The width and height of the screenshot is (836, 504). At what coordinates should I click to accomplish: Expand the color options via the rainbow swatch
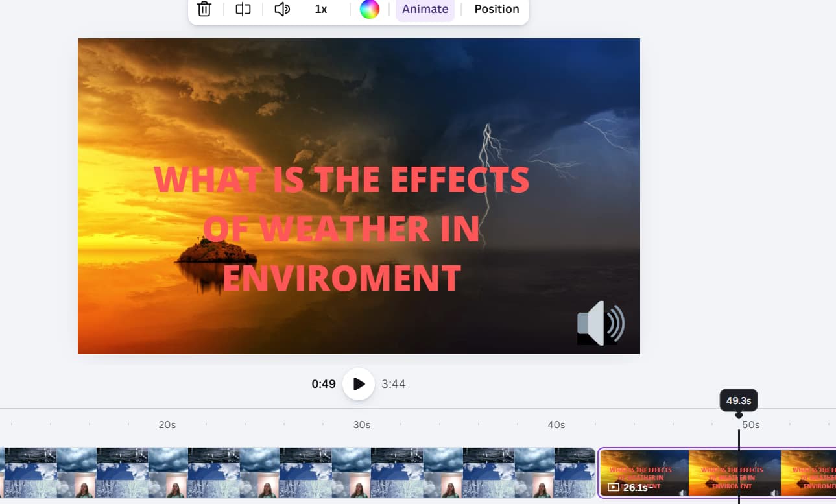pyautogui.click(x=370, y=9)
